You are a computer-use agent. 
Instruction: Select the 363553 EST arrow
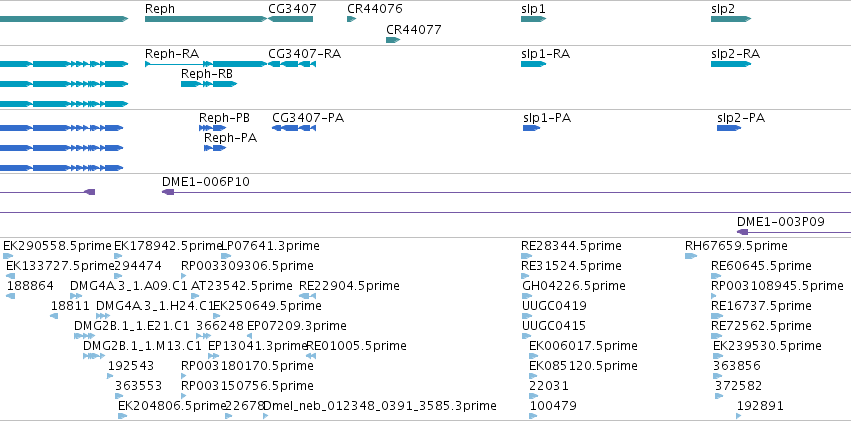pyautogui.click(x=118, y=396)
